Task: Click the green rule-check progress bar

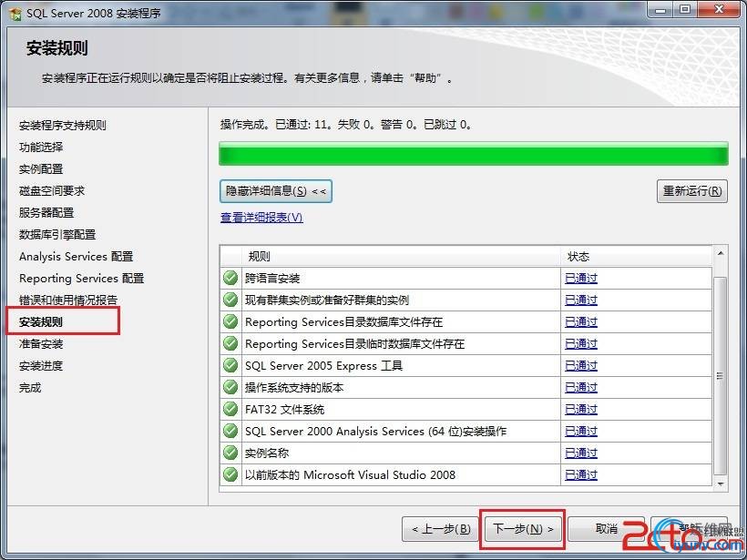Action: tap(474, 154)
